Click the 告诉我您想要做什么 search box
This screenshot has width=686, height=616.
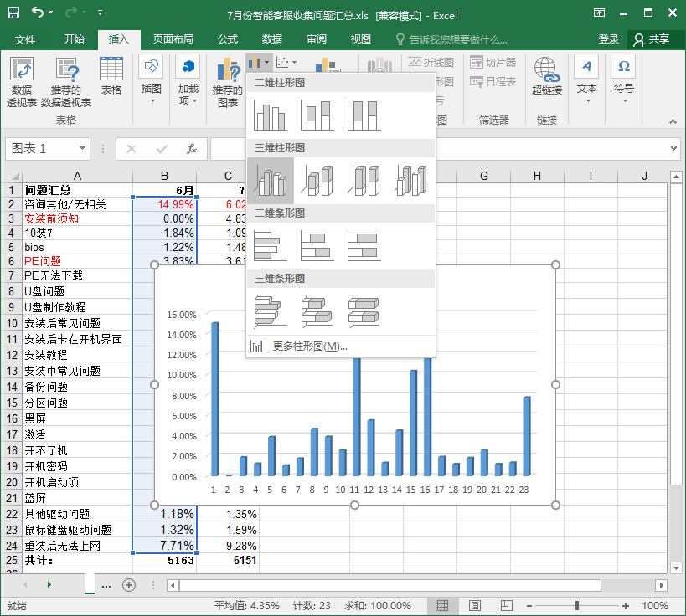(x=457, y=39)
